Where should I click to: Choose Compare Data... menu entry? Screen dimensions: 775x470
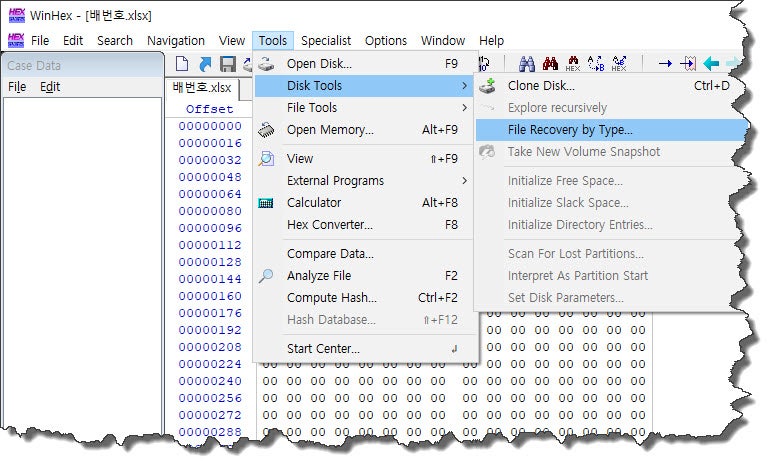(x=365, y=254)
